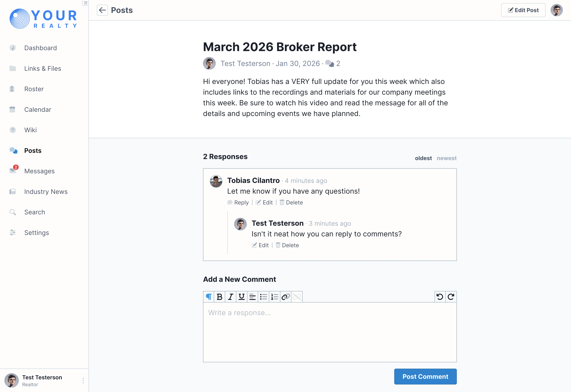
Task: Open user options menu beside Test Testerson
Action: (x=83, y=381)
